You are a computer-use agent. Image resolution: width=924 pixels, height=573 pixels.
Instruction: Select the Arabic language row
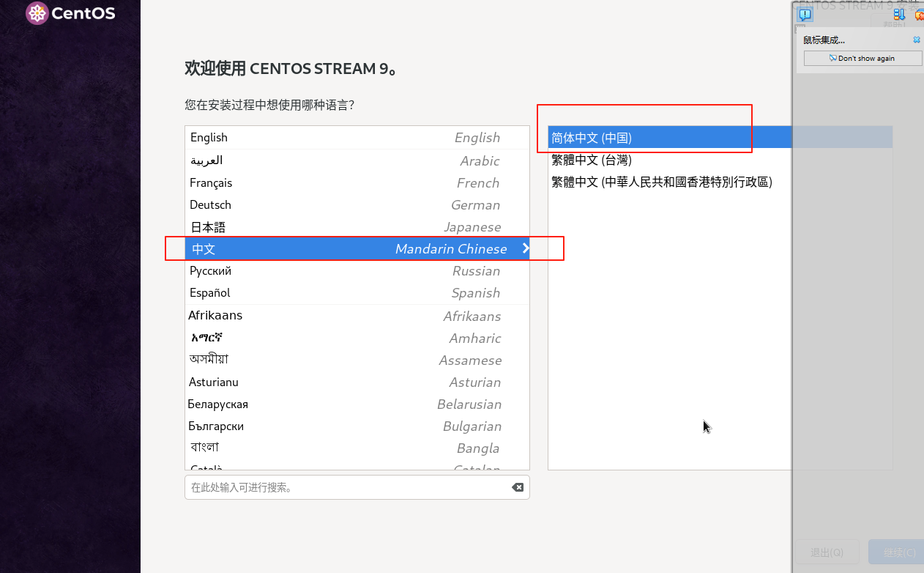[x=357, y=160]
